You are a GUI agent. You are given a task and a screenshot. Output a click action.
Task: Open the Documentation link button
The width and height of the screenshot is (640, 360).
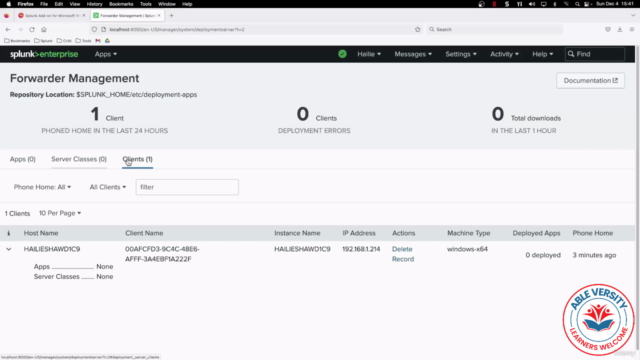coord(590,80)
